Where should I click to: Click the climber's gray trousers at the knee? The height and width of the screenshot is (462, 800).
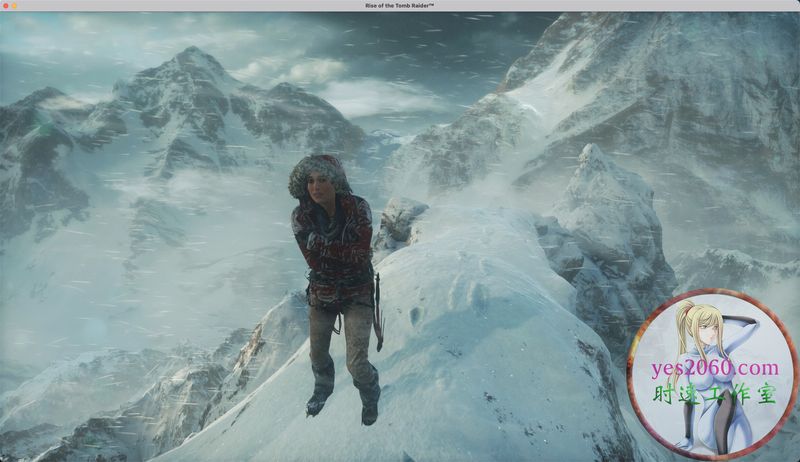pyautogui.click(x=325, y=340)
